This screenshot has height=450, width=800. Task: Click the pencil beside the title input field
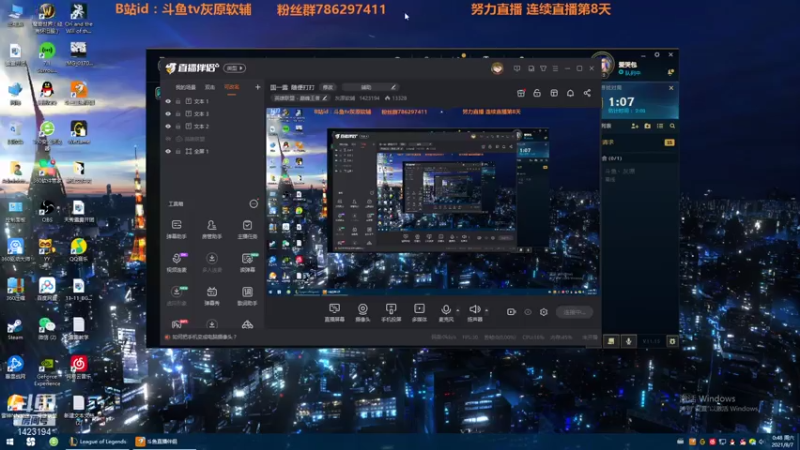tap(393, 87)
